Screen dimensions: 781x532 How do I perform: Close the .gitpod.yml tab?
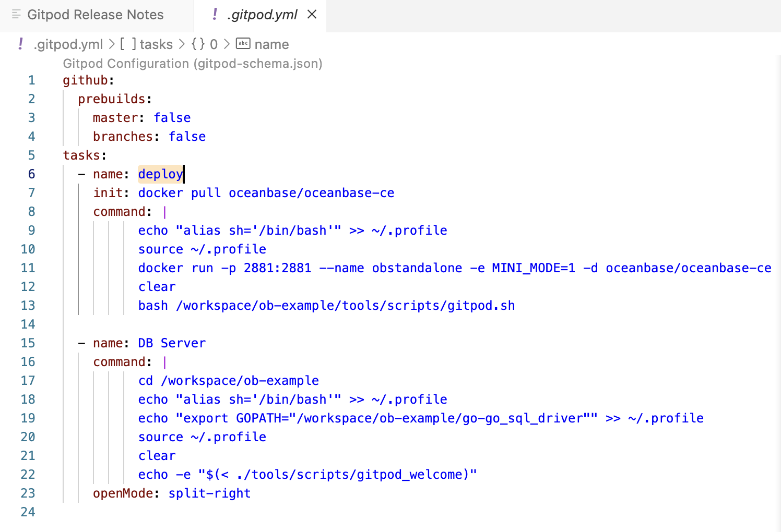coord(312,15)
